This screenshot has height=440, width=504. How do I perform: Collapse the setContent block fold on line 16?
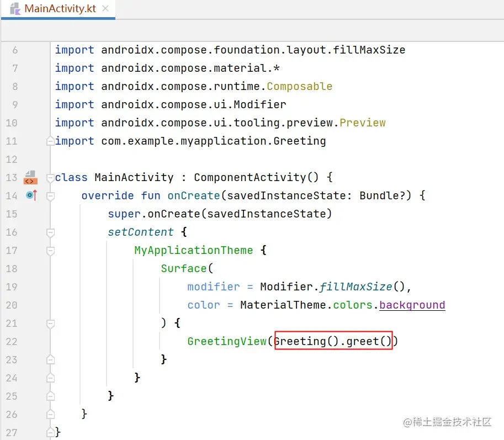coord(50,232)
